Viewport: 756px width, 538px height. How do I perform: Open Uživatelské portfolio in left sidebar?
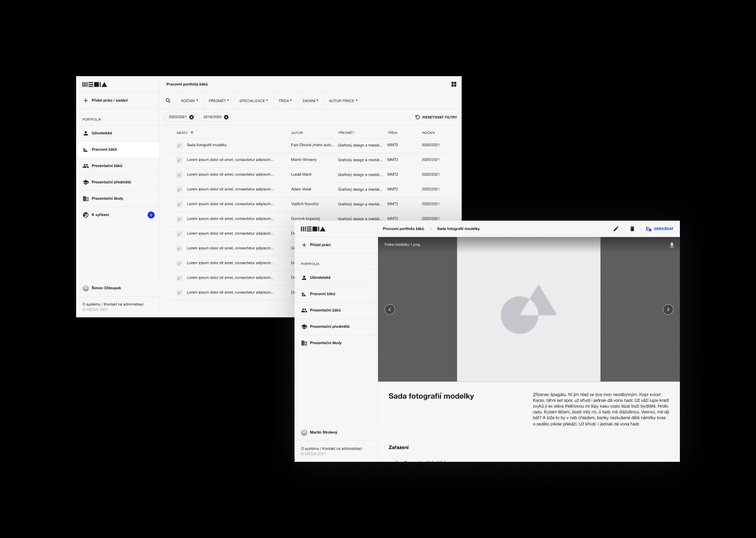102,133
